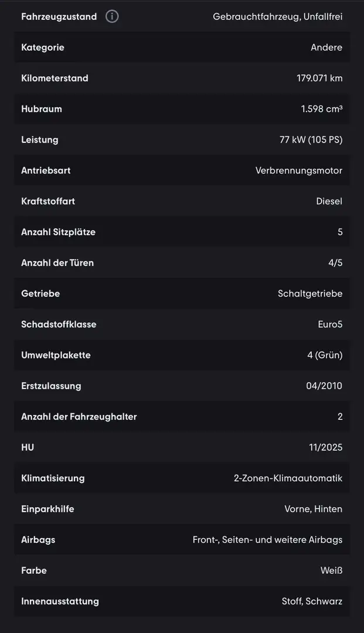The image size is (364, 633).
Task: Click the Antriebsart value Verbrennungsmotor
Action: click(298, 171)
